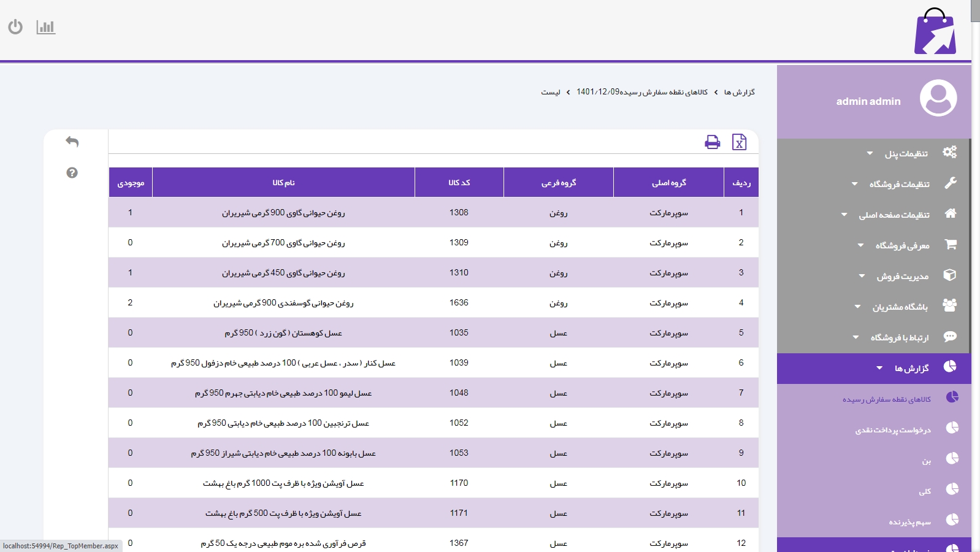
Task: Click the گروه فرعی column header
Action: point(559,183)
